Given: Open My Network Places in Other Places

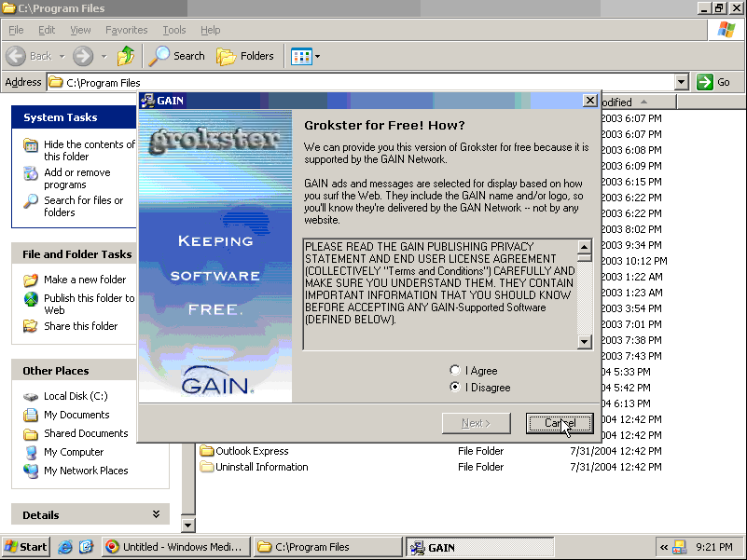Looking at the screenshot, I should pyautogui.click(x=86, y=471).
